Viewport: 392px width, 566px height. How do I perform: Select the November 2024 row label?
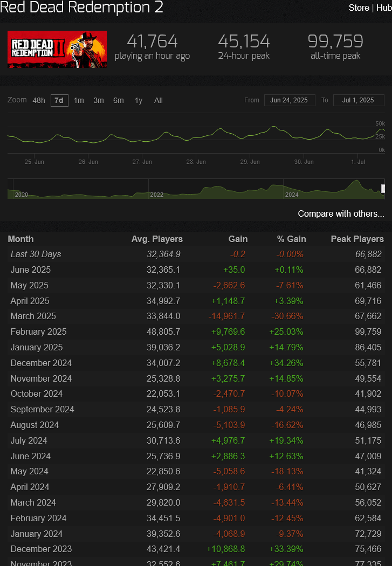(41, 378)
